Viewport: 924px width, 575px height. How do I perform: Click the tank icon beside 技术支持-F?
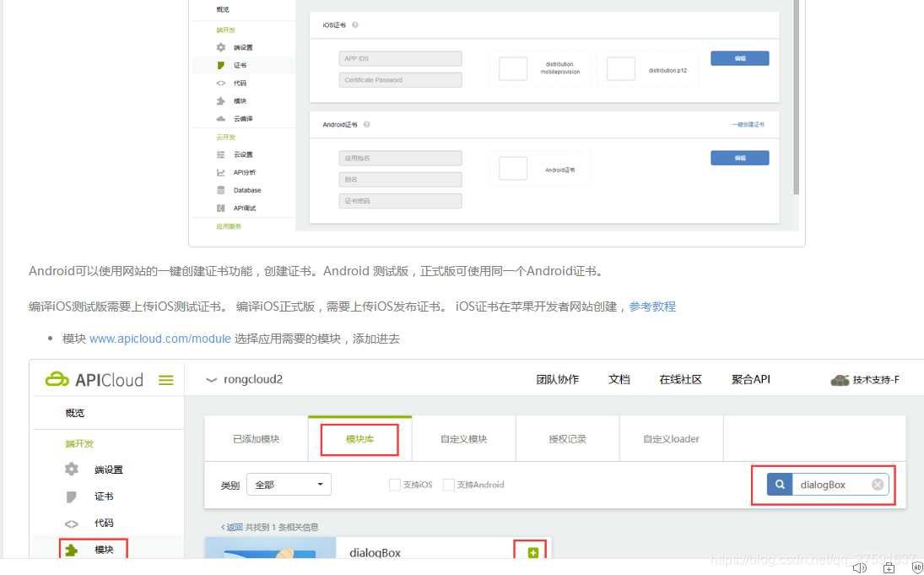coord(840,380)
